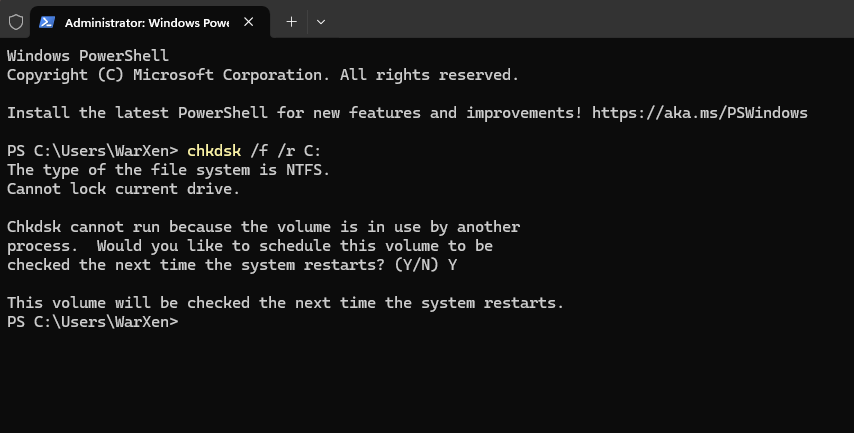This screenshot has width=854, height=433.
Task: Open the https://aka.ms/PSWindows link
Action: [x=699, y=113]
